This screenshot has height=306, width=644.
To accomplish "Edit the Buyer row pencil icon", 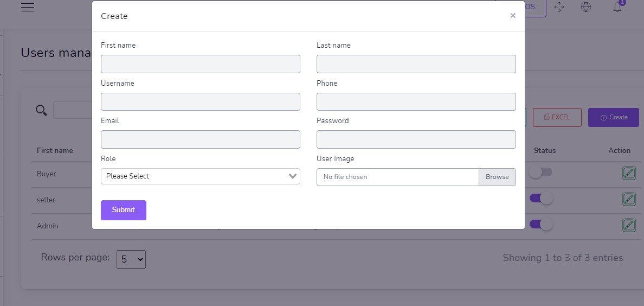I will coord(629,174).
